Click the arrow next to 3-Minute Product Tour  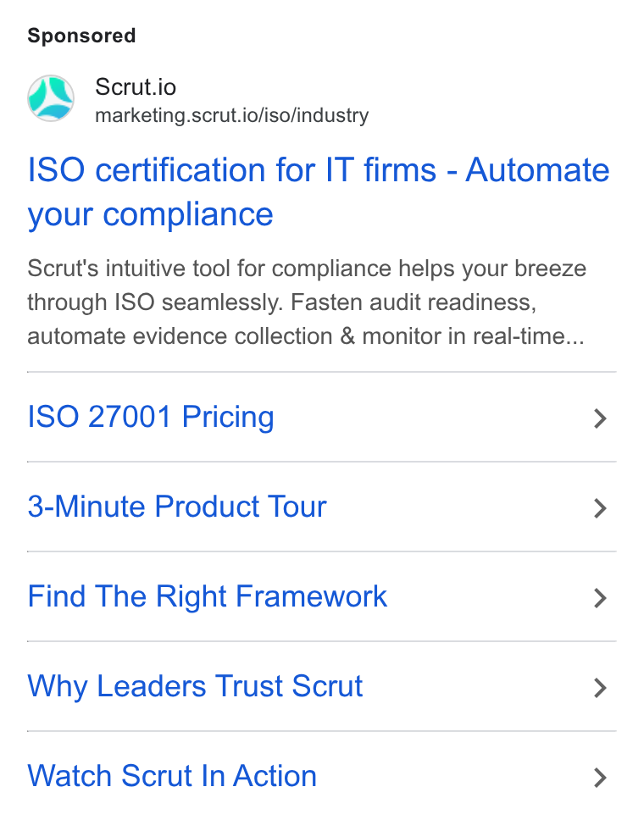(x=600, y=508)
